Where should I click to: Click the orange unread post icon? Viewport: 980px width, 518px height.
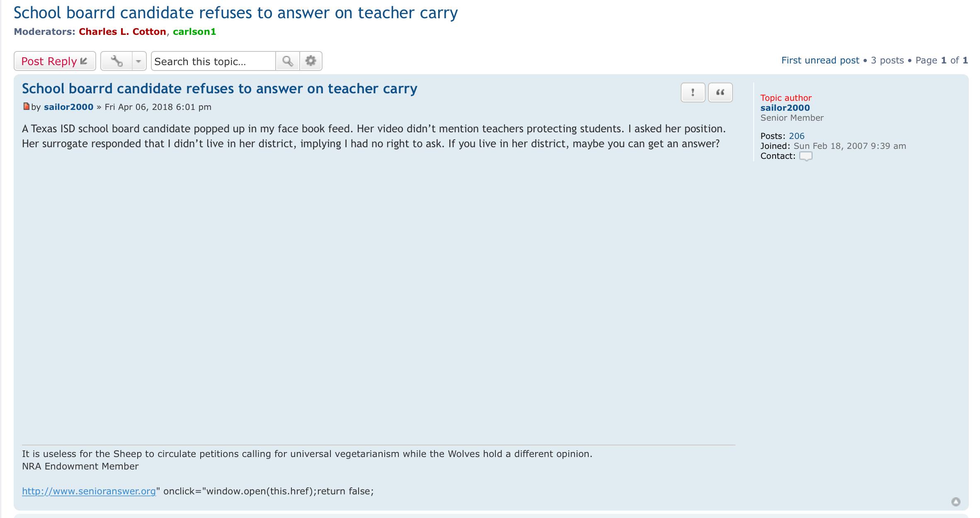click(x=26, y=107)
